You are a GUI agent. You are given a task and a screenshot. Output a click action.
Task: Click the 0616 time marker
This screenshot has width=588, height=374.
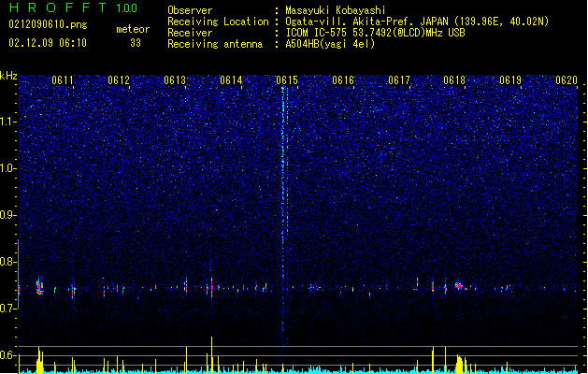click(x=343, y=79)
